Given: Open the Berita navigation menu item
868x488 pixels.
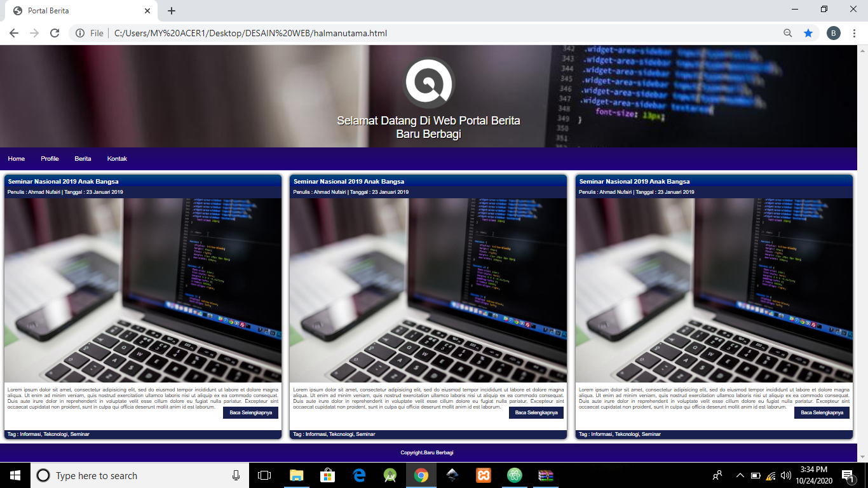Looking at the screenshot, I should point(83,158).
